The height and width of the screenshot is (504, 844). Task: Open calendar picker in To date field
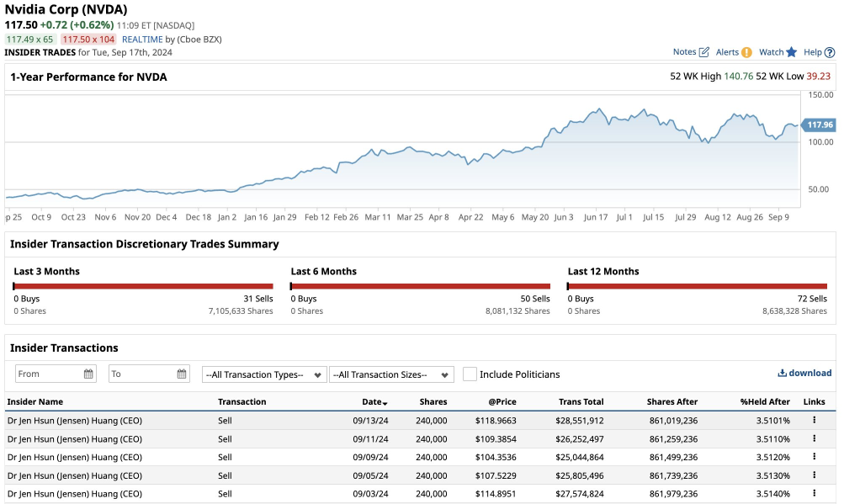(182, 374)
